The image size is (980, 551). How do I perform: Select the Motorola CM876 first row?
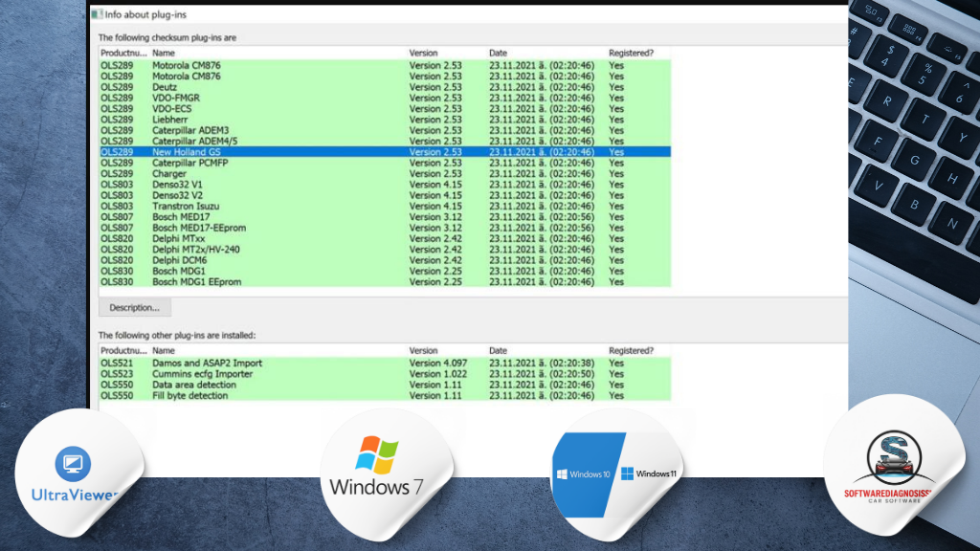(x=186, y=65)
